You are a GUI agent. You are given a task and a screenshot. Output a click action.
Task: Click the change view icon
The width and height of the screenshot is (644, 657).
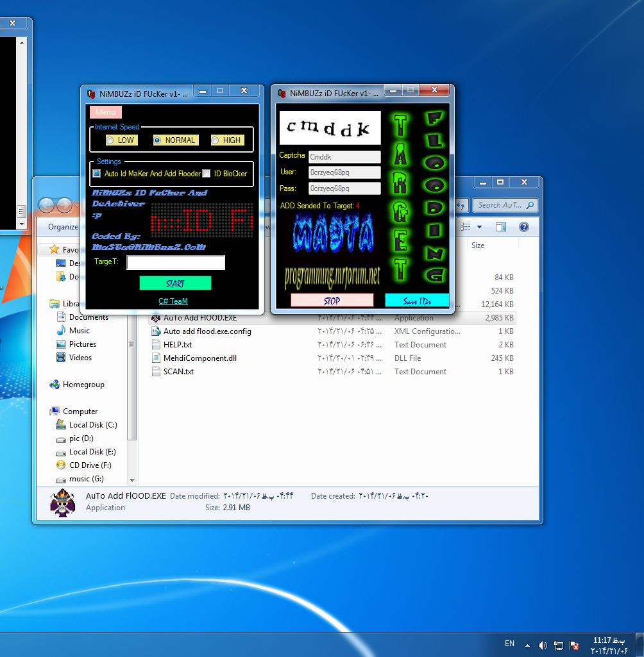coord(466,227)
